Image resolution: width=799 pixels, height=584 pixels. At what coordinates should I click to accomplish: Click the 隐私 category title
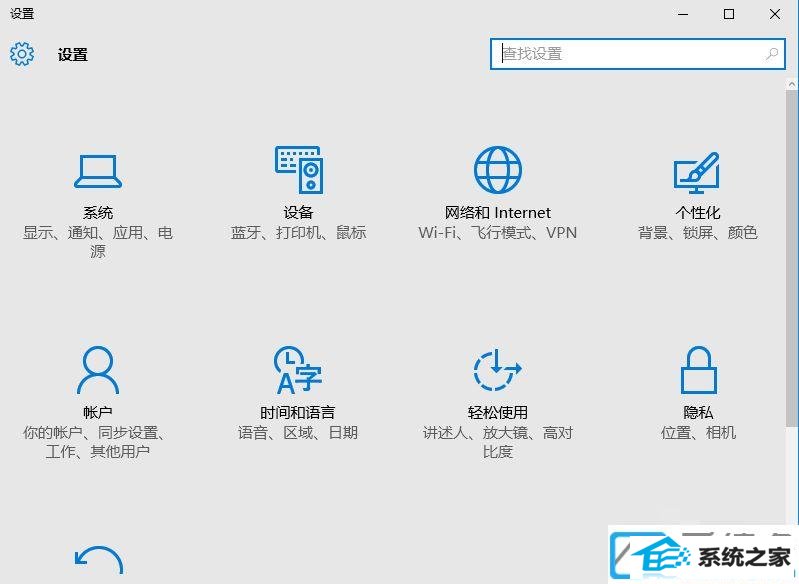[698, 412]
